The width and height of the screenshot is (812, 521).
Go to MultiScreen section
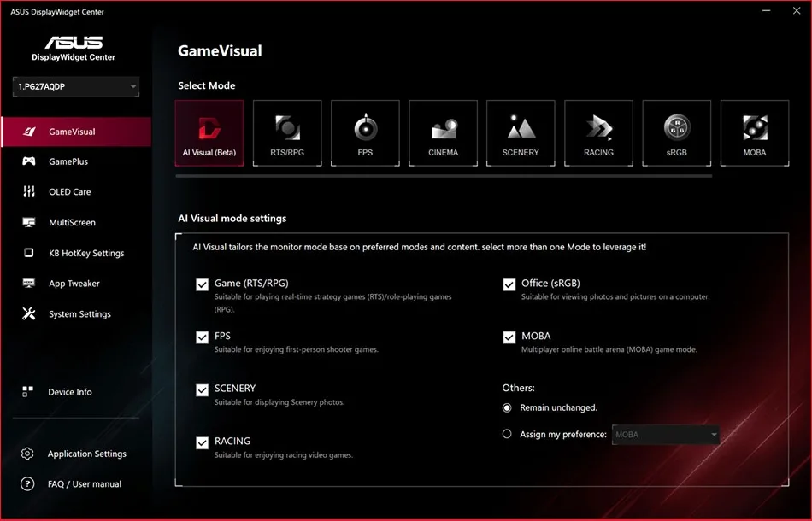(72, 222)
